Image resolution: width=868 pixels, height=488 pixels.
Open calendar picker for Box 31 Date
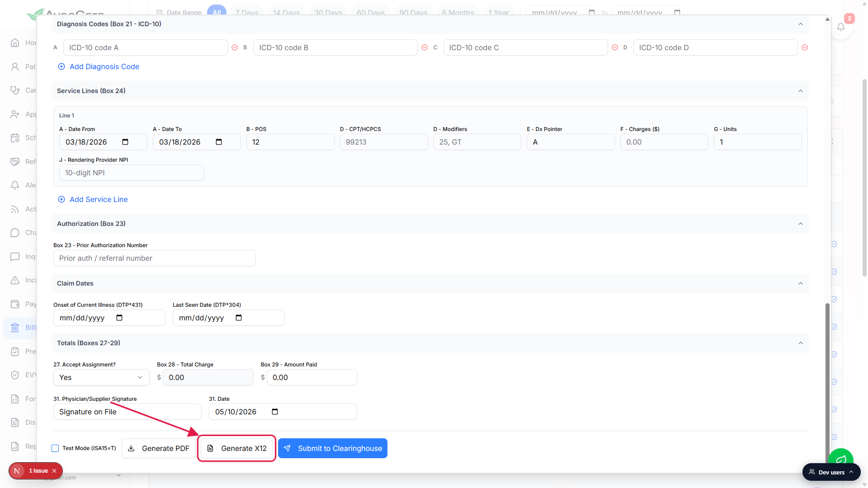coord(275,412)
